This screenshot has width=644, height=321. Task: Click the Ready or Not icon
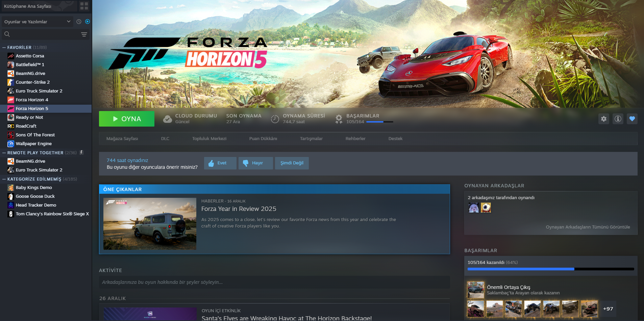(x=11, y=117)
